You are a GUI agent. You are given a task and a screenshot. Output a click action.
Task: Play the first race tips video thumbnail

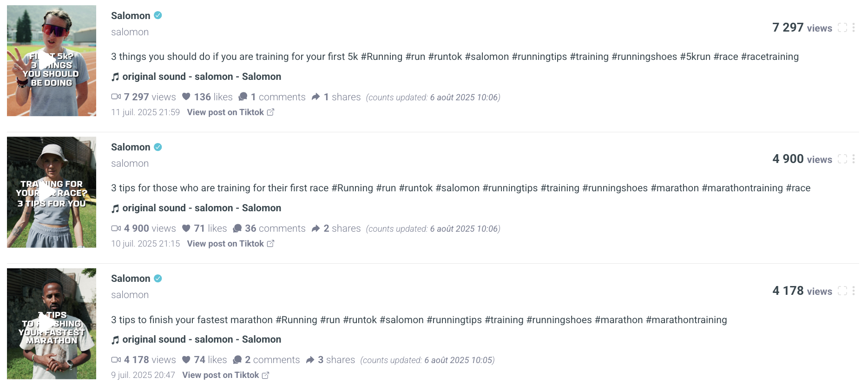tap(52, 192)
